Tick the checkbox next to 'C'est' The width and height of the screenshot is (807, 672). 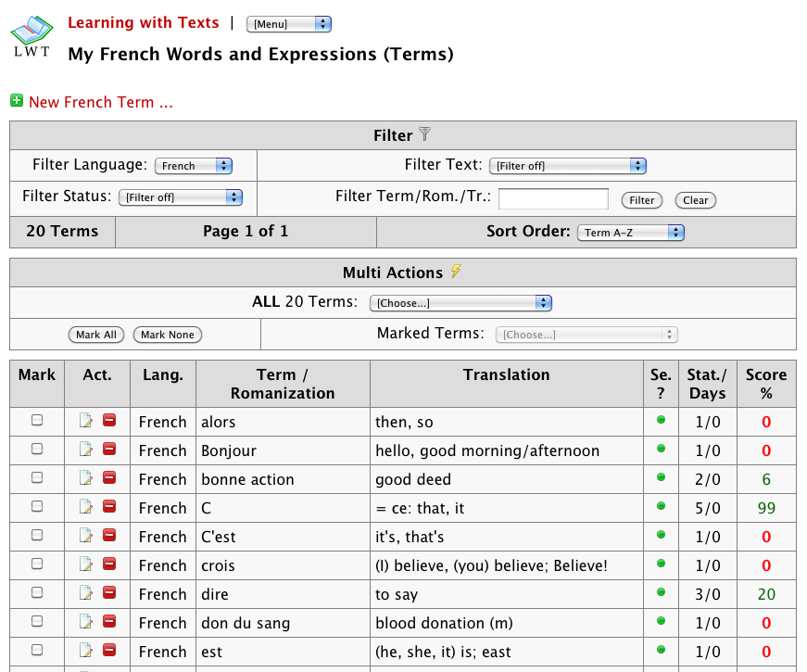pos(37,536)
